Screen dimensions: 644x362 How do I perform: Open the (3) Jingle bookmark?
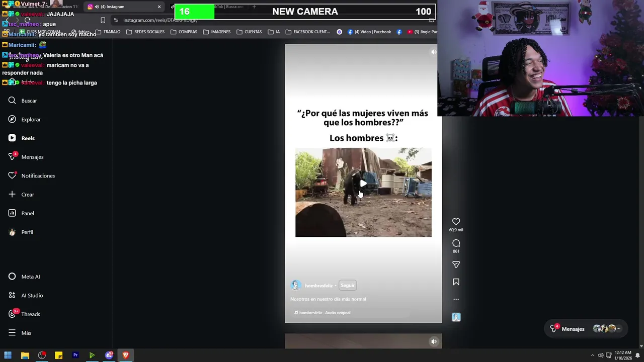click(422, 32)
